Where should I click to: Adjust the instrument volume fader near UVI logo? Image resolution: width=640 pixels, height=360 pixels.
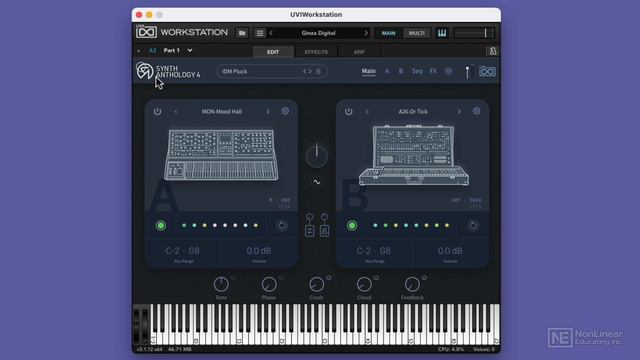click(467, 72)
